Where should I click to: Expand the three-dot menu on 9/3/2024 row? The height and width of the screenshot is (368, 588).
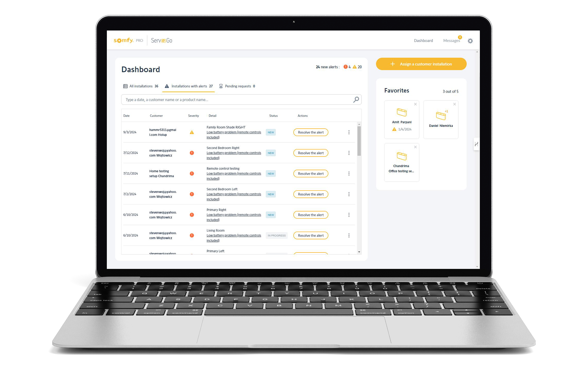(349, 132)
